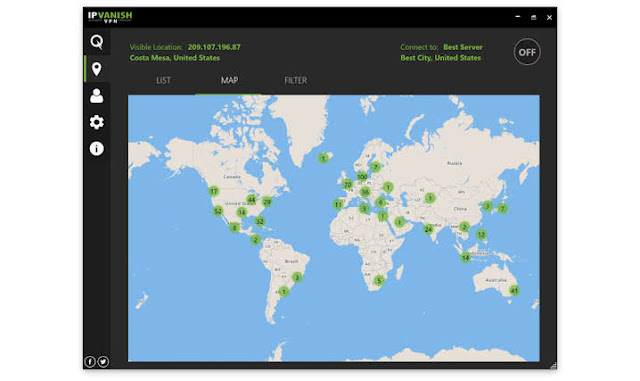Select the 52 server marker in California
Viewport: 640px width, 381px height.
tap(218, 211)
